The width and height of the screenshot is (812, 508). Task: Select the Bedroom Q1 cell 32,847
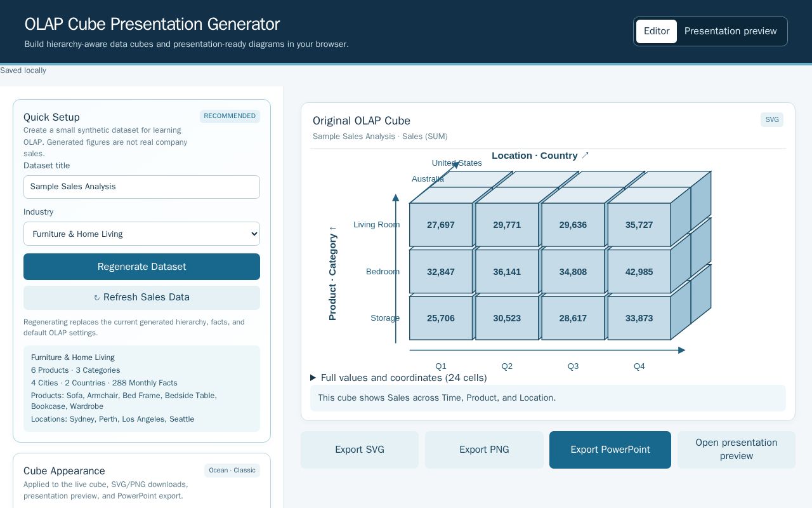point(441,272)
